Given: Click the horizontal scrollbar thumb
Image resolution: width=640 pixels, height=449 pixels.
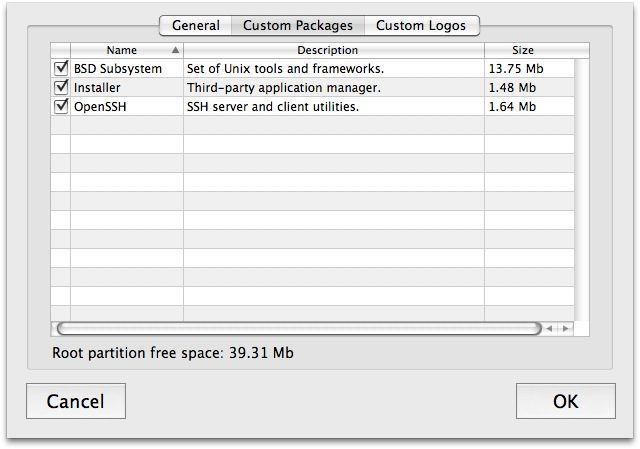Looking at the screenshot, I should tap(298, 328).
